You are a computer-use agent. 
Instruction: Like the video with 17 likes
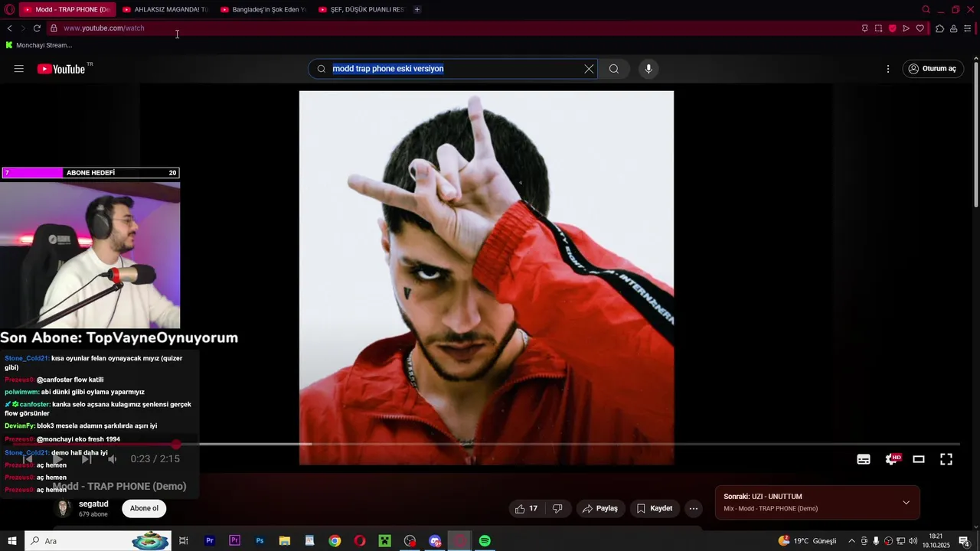(527, 508)
